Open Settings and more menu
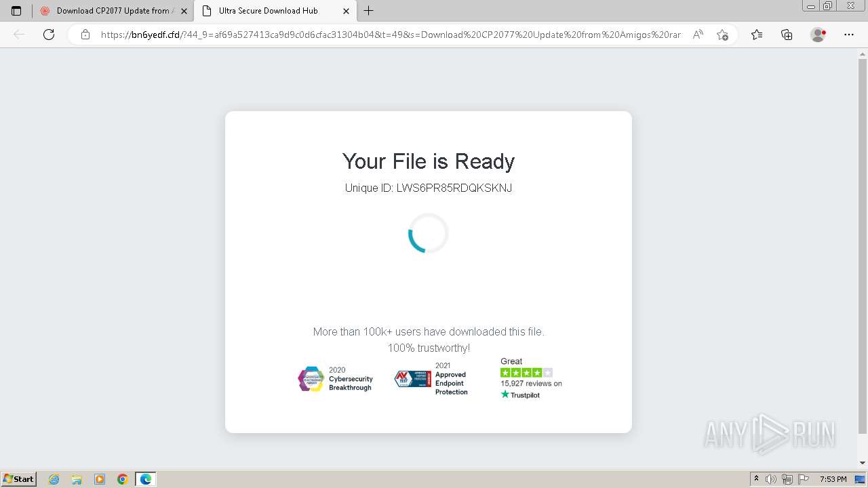The height and width of the screenshot is (488, 868). (849, 35)
